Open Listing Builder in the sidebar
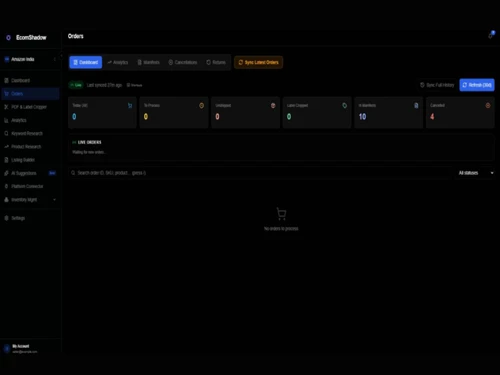 pyautogui.click(x=30, y=160)
